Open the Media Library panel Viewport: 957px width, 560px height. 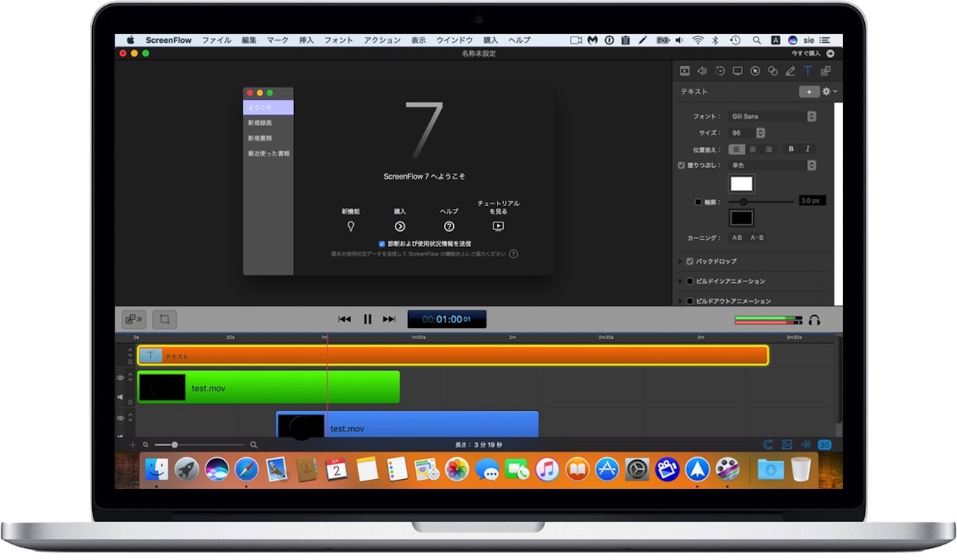825,70
